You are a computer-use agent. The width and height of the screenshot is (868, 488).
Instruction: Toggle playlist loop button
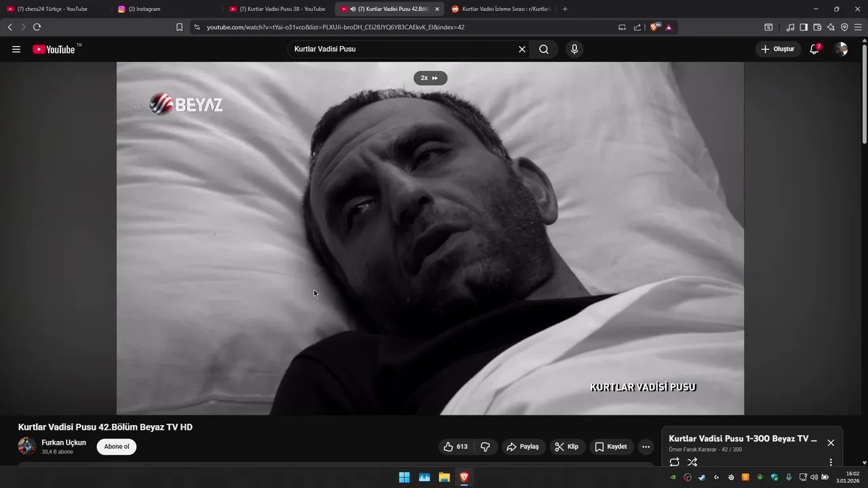coord(674,462)
